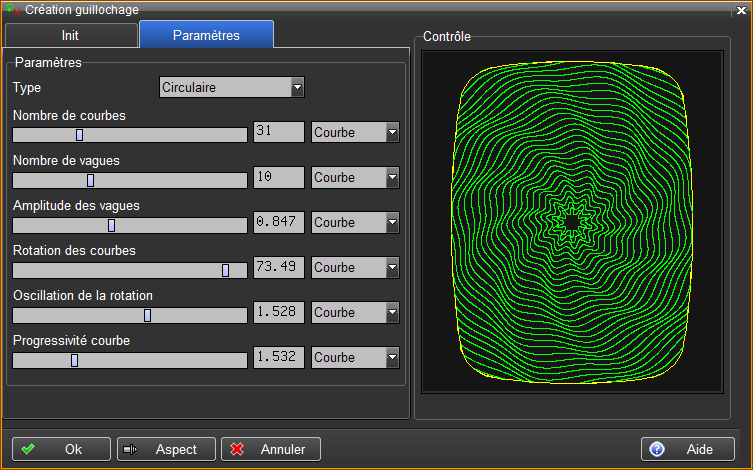Open Courbe dropdown for Amplitude des vagues
This screenshot has height=470, width=753.
(x=355, y=222)
